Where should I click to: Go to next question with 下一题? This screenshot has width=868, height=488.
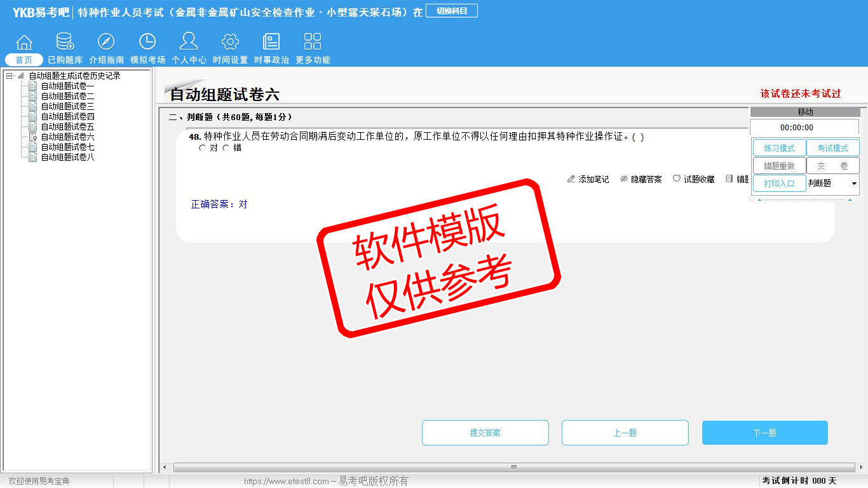pyautogui.click(x=764, y=433)
